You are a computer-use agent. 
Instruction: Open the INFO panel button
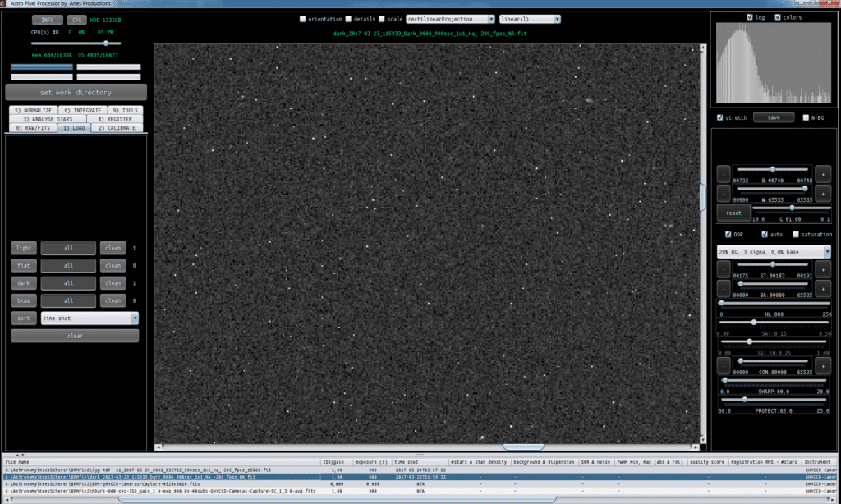pos(47,20)
